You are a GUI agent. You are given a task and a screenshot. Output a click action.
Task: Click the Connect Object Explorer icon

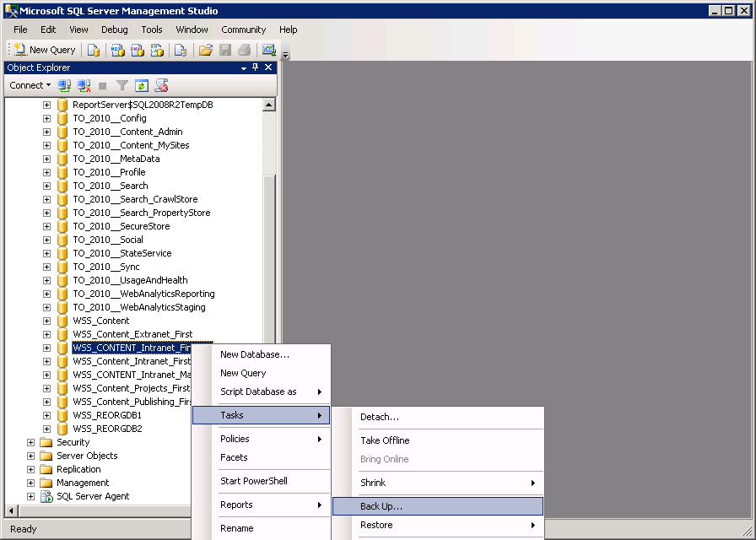65,85
